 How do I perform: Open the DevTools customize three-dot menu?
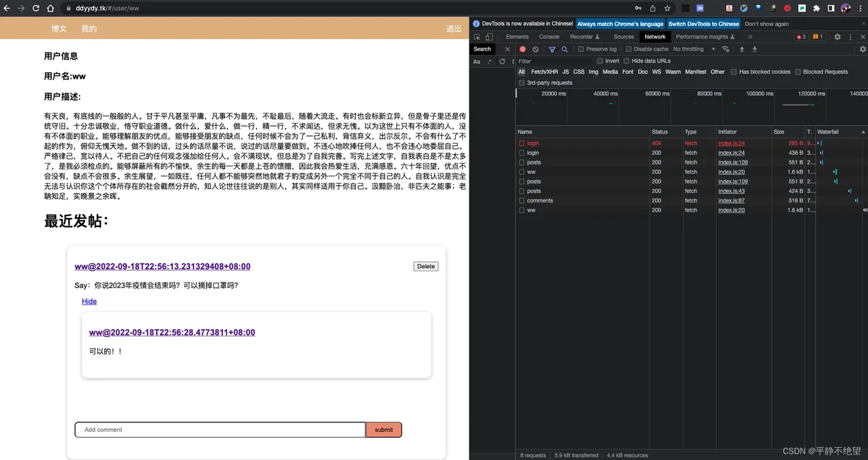[849, 37]
